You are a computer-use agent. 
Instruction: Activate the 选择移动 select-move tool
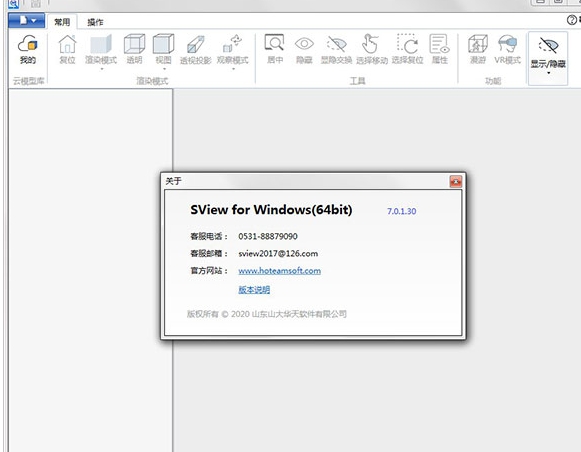372,49
